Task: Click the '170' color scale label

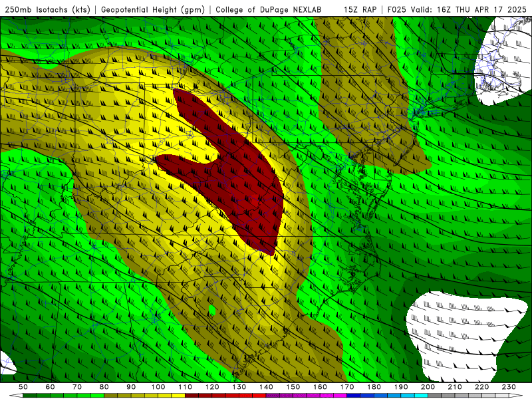Action: [x=346, y=387]
